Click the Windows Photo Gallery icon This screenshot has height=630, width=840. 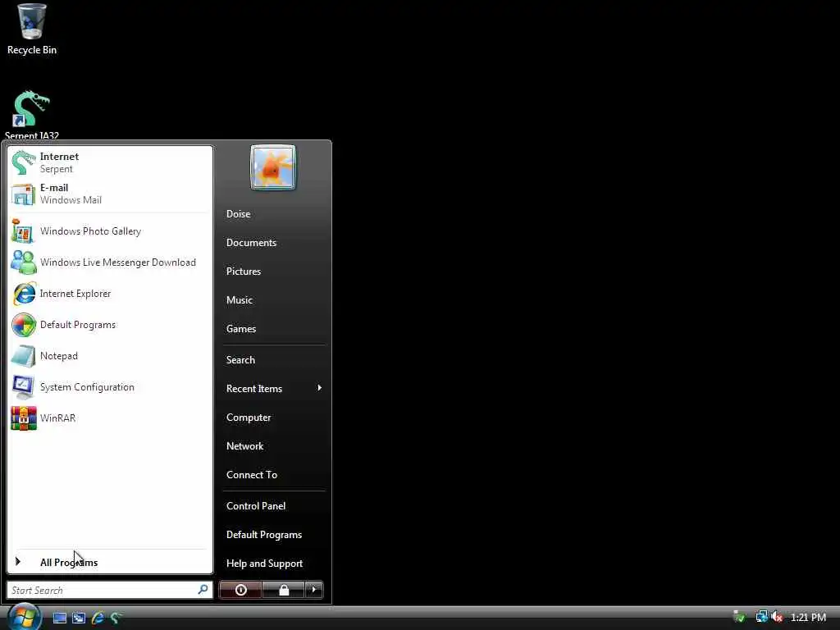tap(24, 231)
